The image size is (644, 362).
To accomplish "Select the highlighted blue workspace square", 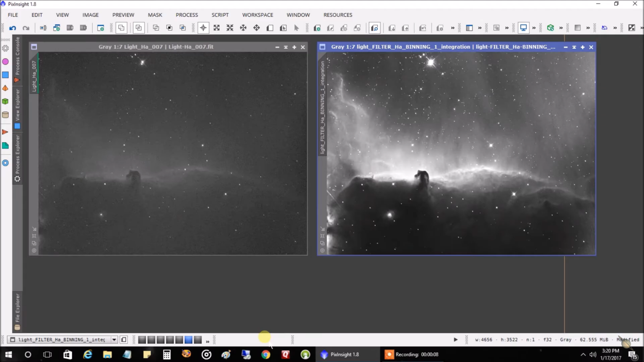I will pos(188,340).
